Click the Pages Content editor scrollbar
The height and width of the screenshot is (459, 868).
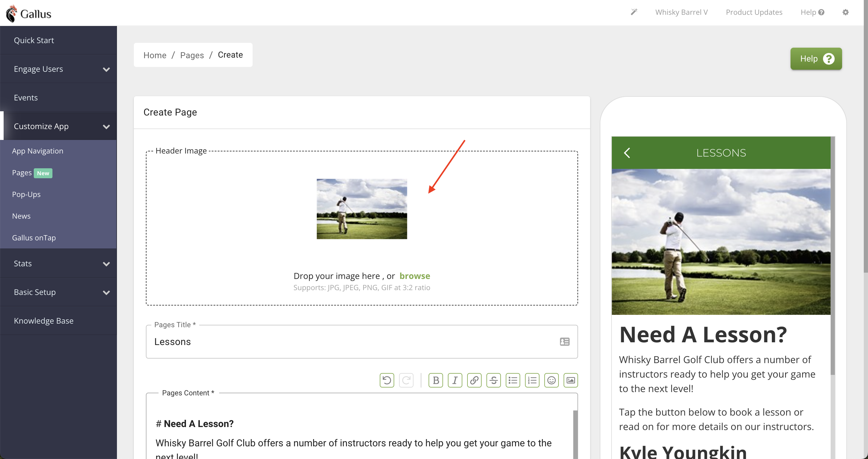pyautogui.click(x=575, y=435)
